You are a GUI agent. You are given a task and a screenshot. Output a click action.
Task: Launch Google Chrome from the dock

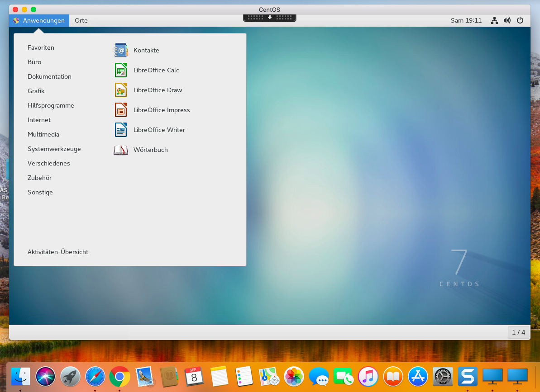(119, 376)
